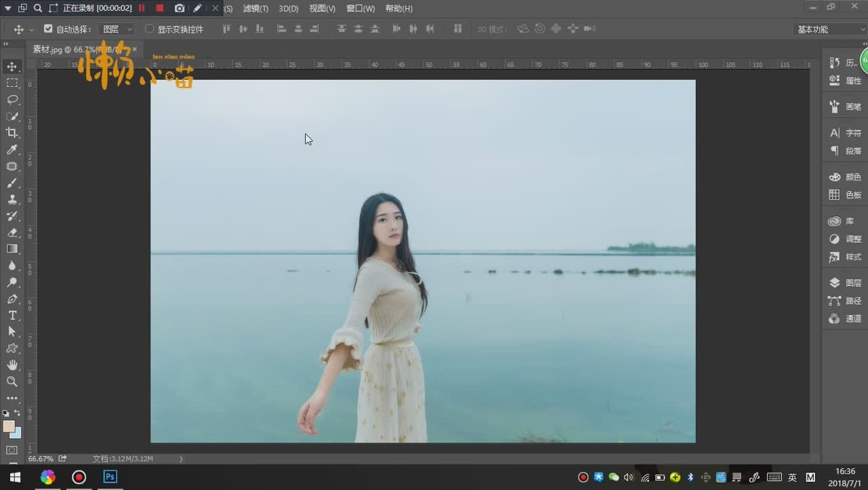Open the 画笔 panel
Viewport: 868px width, 490px height.
[845, 106]
